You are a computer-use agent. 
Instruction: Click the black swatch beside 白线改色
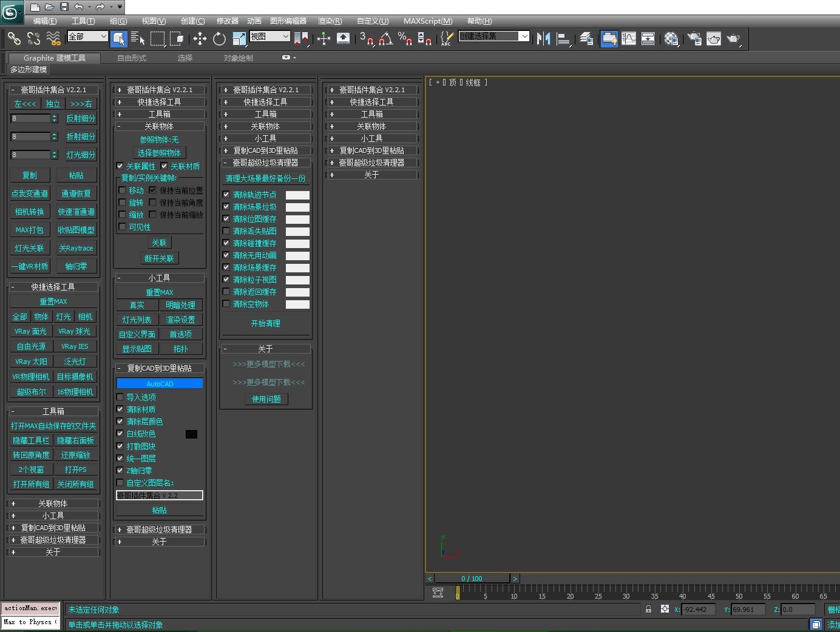coord(191,434)
